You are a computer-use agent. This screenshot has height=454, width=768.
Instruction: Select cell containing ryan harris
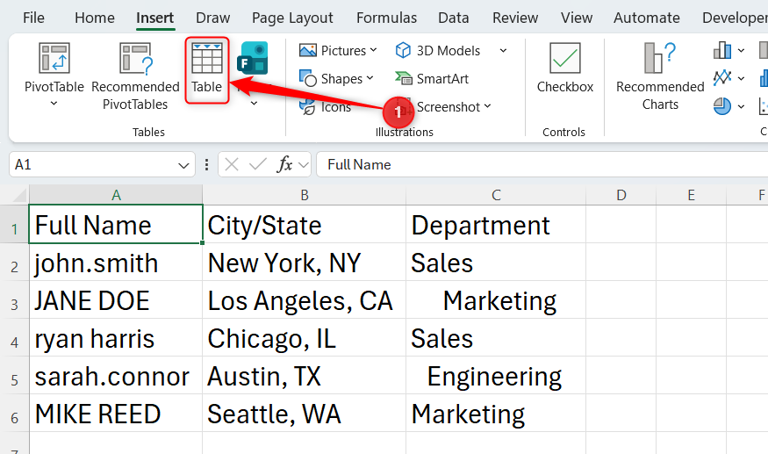click(x=116, y=338)
